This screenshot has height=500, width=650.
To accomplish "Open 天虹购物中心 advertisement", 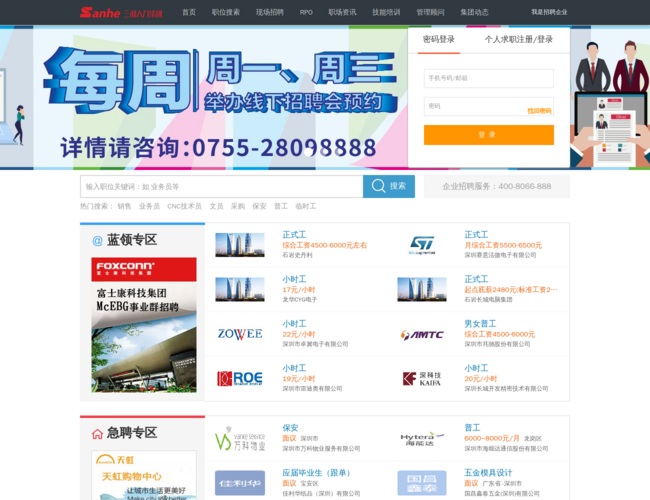I will 144,476.
